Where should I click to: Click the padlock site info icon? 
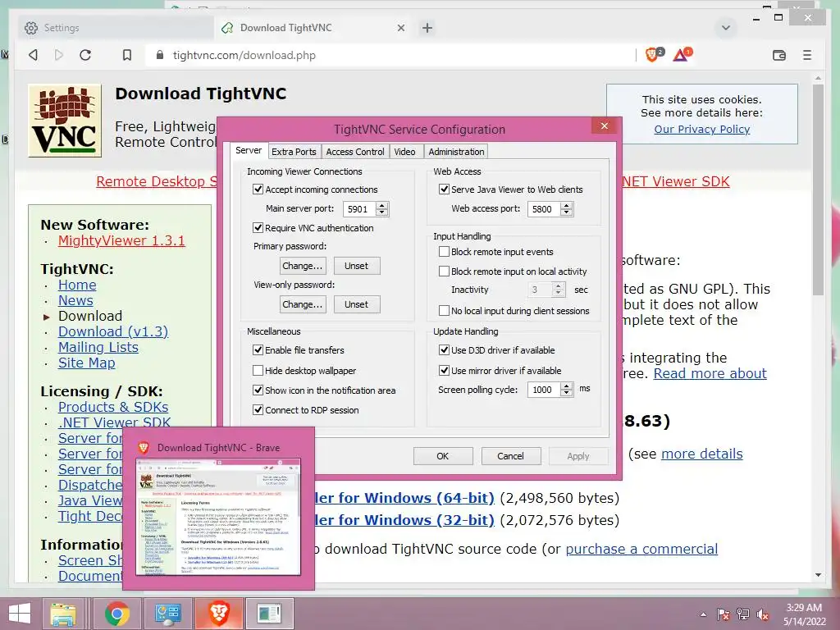[x=160, y=55]
